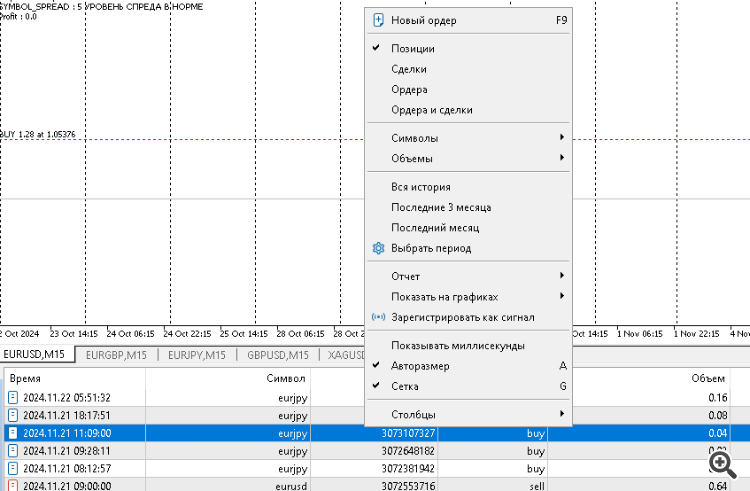This screenshot has height=491, width=750.
Task: Switch to the EURGBP,M15 chart tab
Action: pos(116,354)
